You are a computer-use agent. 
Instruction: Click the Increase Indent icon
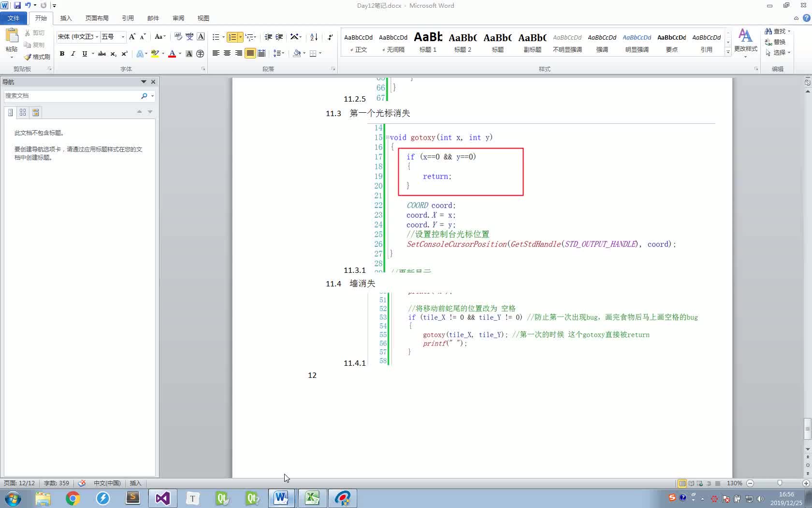(279, 37)
